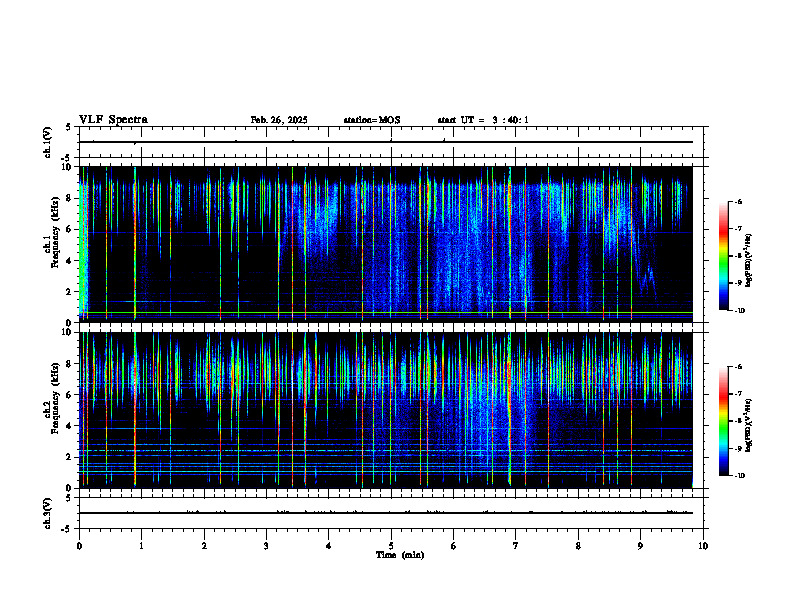This screenshot has width=792, height=612.
Task: Click the 'ch.1(V)' waveform axis label
Action: click(47, 142)
